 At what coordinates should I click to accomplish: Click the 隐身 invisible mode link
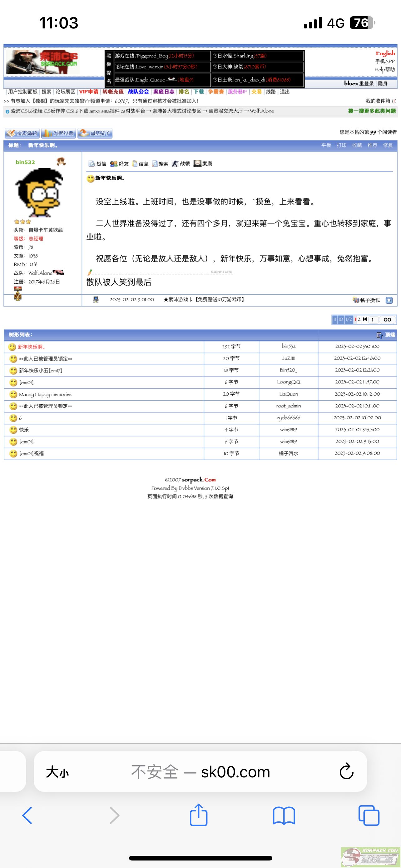pos(383,83)
